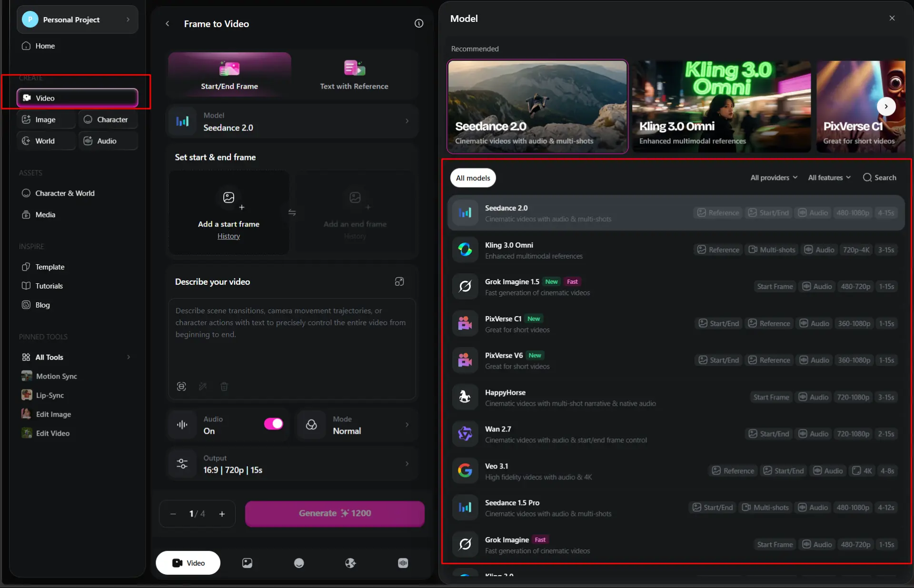This screenshot has height=588, width=914.
Task: Select PixVerse C1 in model list
Action: tap(676, 324)
